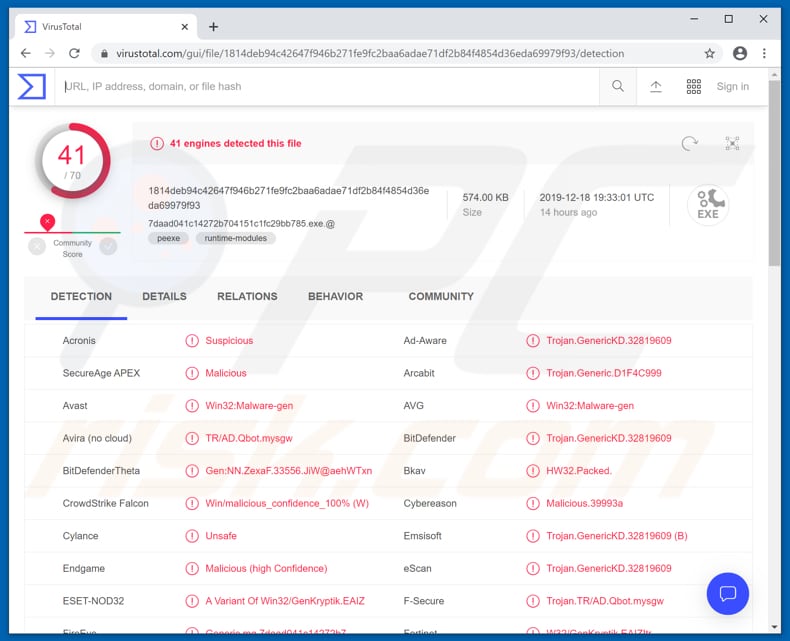Click the reanalyze file icon

689,144
